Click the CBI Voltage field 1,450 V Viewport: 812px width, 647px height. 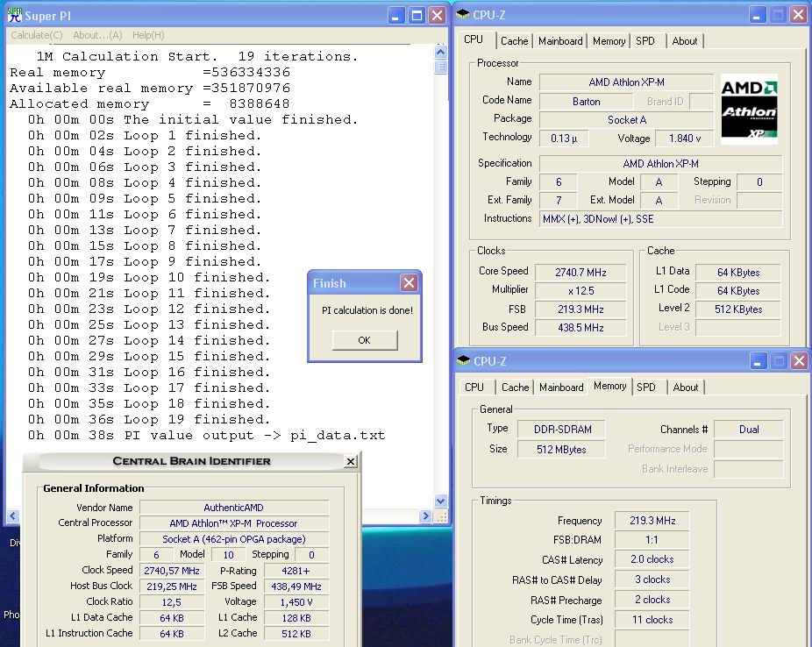296,602
